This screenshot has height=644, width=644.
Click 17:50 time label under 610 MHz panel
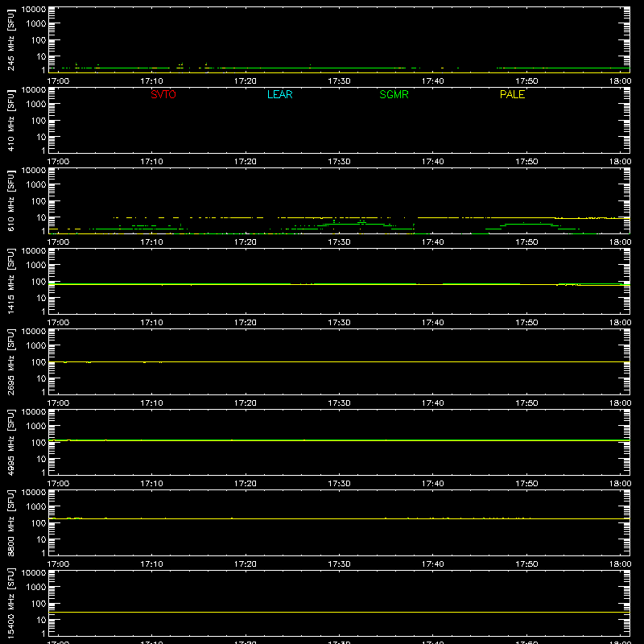pyautogui.click(x=526, y=242)
